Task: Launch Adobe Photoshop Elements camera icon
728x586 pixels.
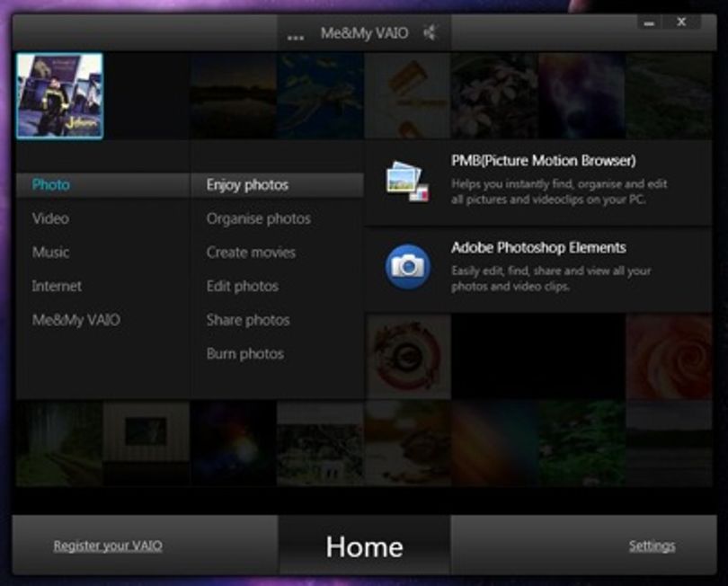Action: click(x=408, y=267)
